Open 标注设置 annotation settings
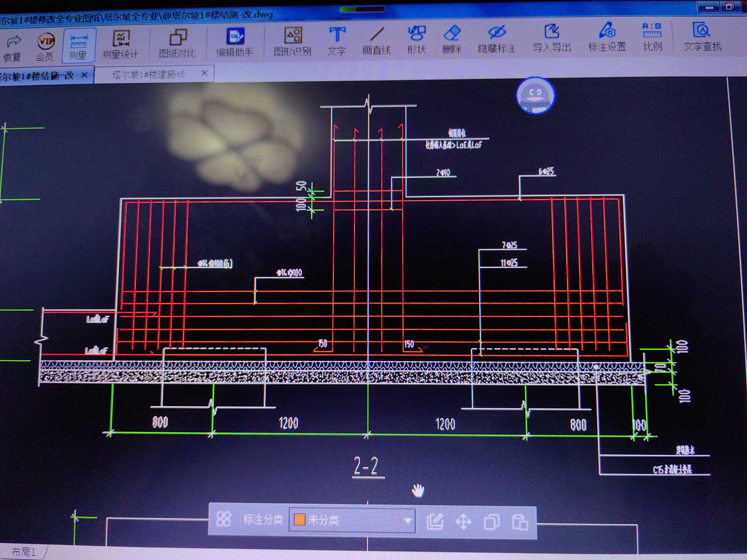The width and height of the screenshot is (747, 560). pyautogui.click(x=607, y=38)
